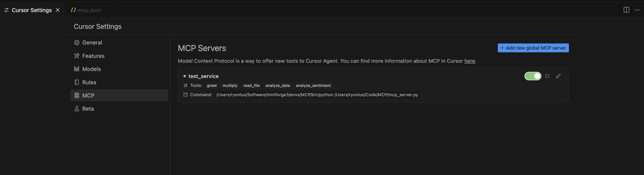
Task: Click the Beta flask icon
Action: (77, 109)
